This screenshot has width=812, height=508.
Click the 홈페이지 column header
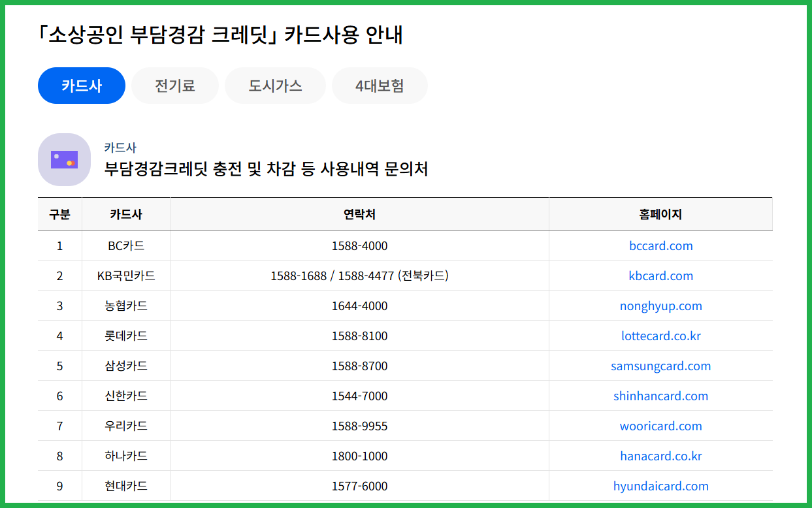[661, 214]
